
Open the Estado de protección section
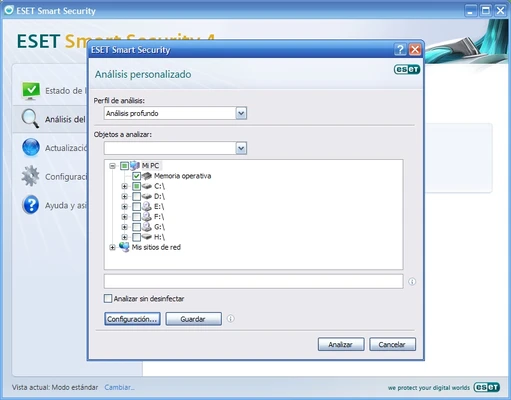point(51,91)
